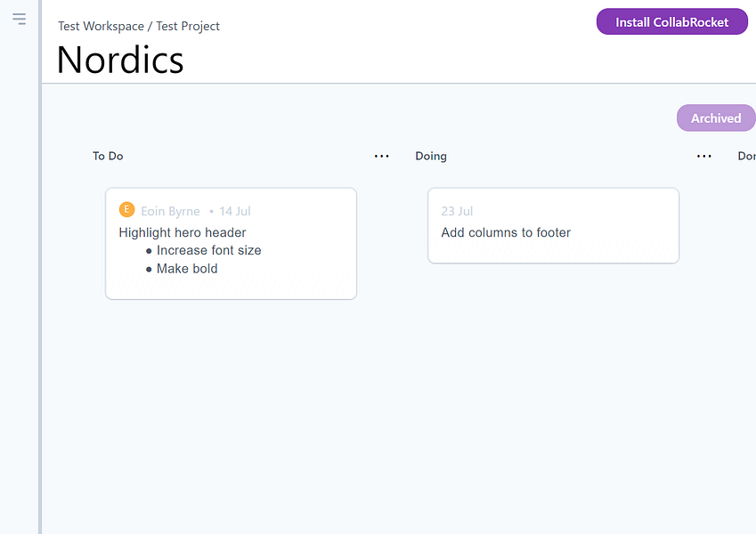
Task: Click the 14 Jul due date
Action: pyautogui.click(x=235, y=212)
